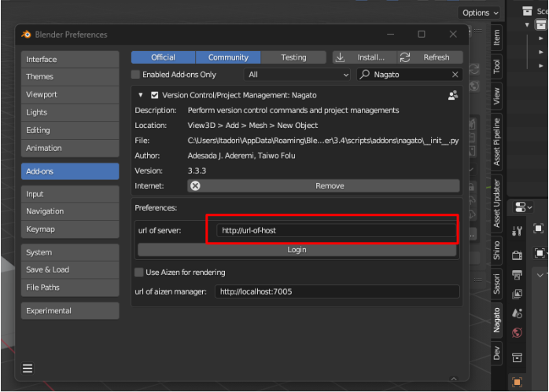Expand the Scene collection tree arrow
549x392 pixels.
click(527, 25)
